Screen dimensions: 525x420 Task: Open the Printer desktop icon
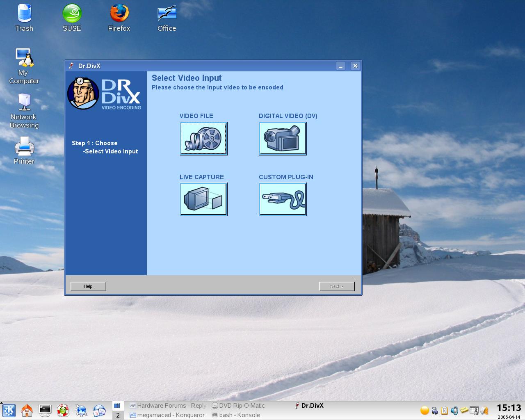[x=24, y=151]
